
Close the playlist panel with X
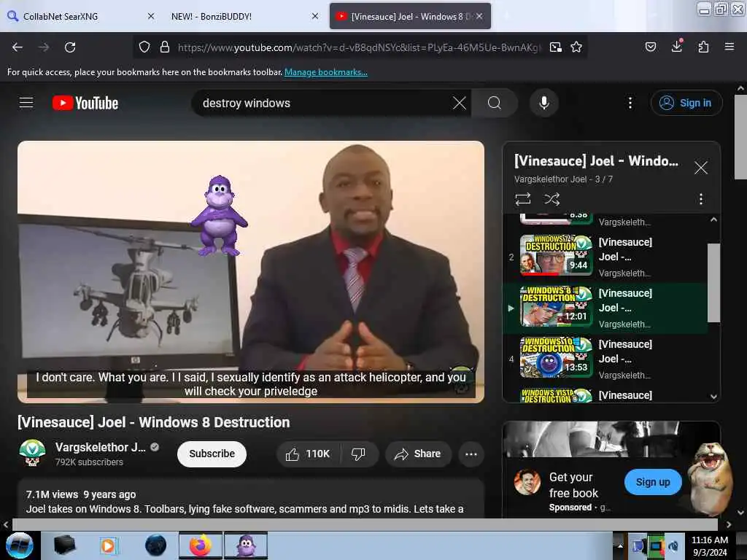(701, 168)
